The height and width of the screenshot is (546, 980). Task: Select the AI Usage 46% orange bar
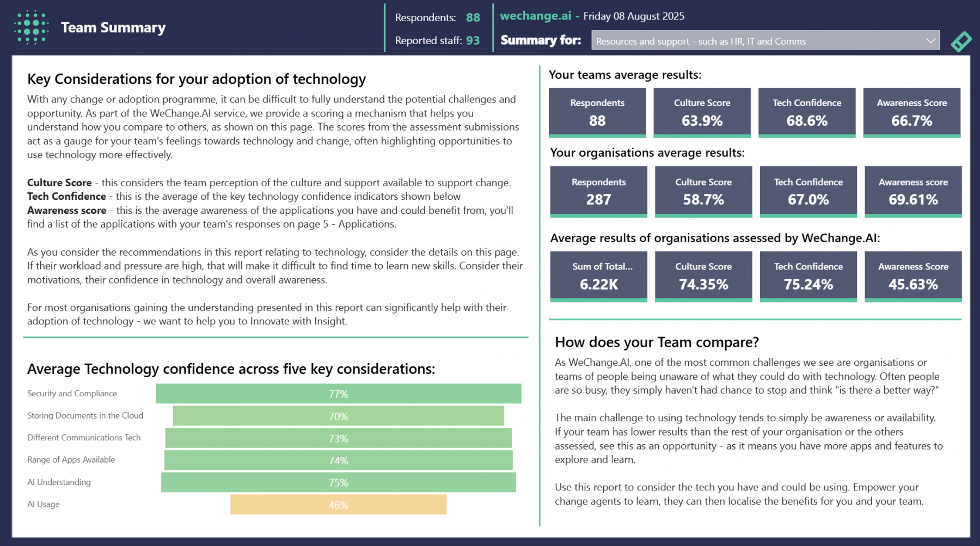point(338,505)
